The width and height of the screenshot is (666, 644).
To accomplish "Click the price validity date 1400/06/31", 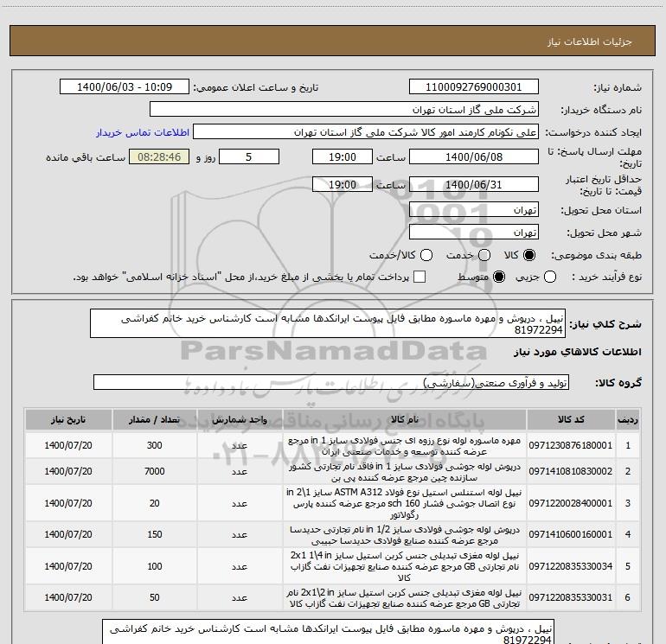I will coord(474,185).
